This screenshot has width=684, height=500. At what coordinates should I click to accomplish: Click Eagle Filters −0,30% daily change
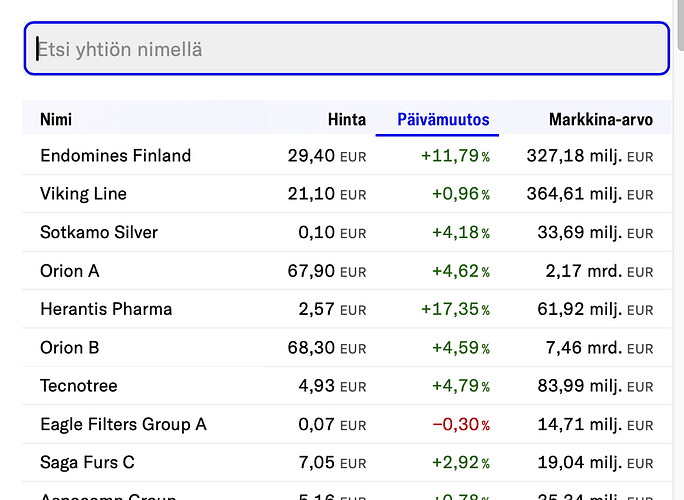coord(460,424)
